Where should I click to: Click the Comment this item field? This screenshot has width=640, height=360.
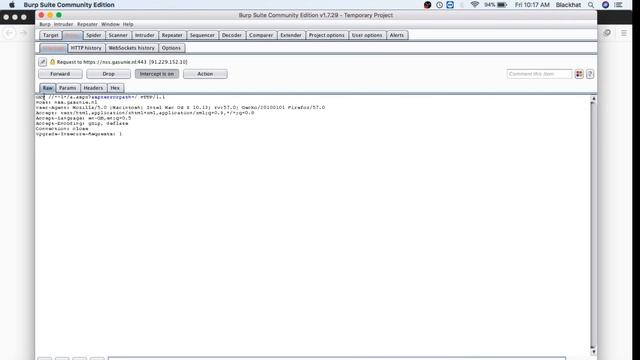click(539, 74)
